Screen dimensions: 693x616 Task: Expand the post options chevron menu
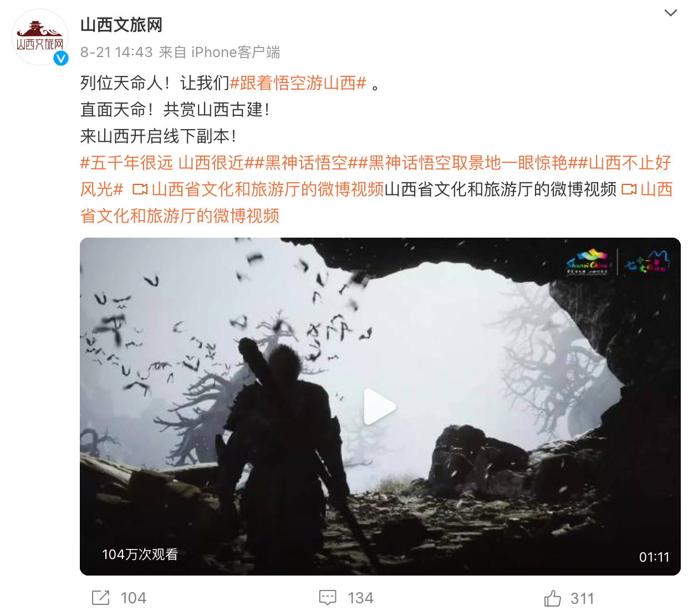pyautogui.click(x=671, y=13)
